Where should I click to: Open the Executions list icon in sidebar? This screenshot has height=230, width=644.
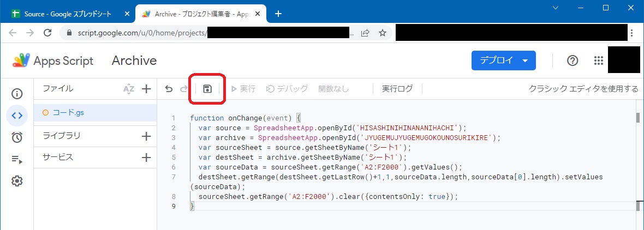click(17, 159)
